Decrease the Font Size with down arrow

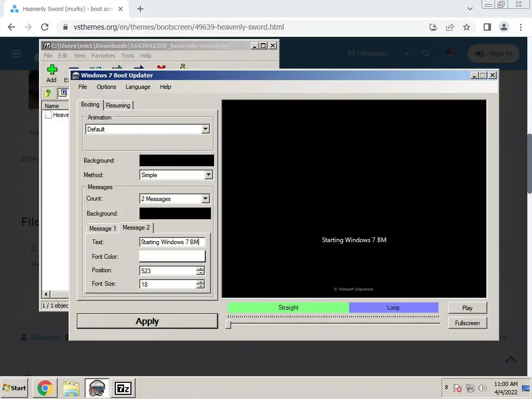click(x=201, y=286)
